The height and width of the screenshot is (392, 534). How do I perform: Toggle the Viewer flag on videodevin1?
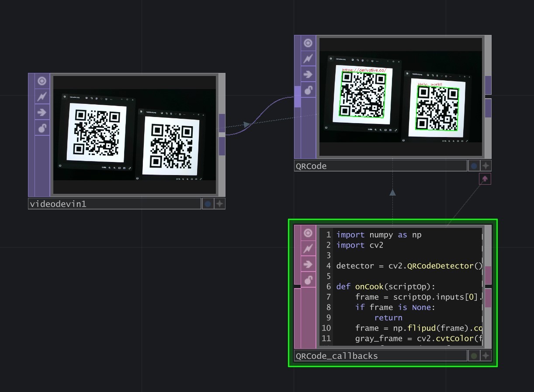pos(42,81)
